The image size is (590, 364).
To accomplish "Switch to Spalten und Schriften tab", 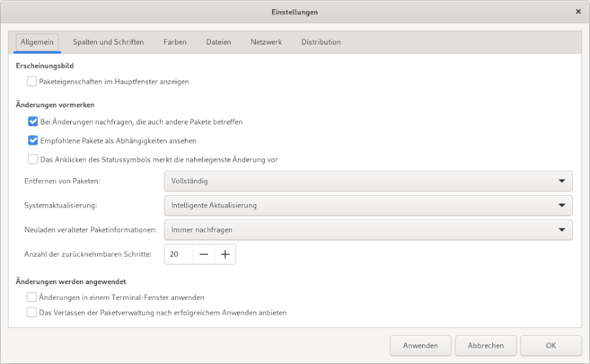I will coord(108,42).
